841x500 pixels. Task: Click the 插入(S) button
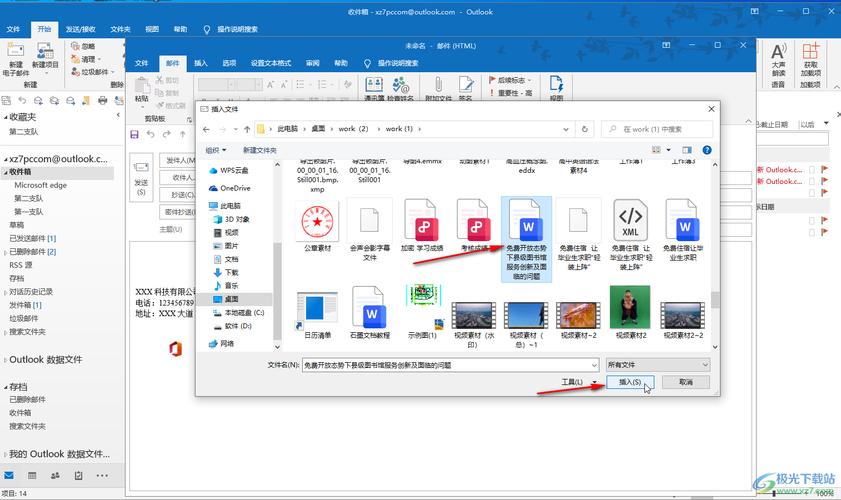coord(630,382)
